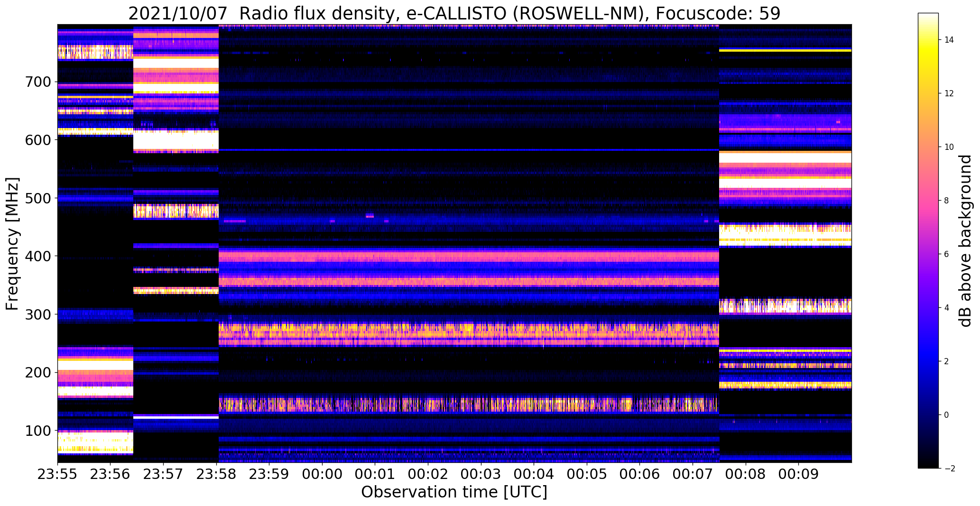Click the 00:06 time tick label
This screenshot has height=506, width=980.
(x=639, y=474)
